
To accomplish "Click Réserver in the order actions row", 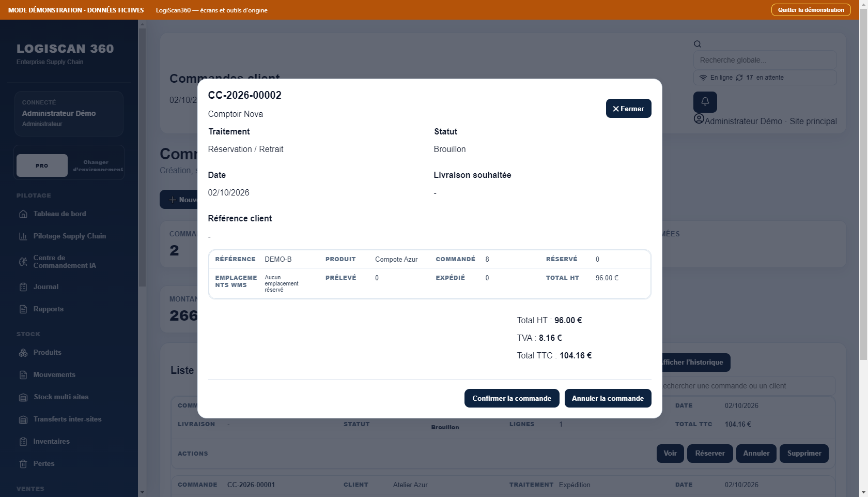I will 710,454.
